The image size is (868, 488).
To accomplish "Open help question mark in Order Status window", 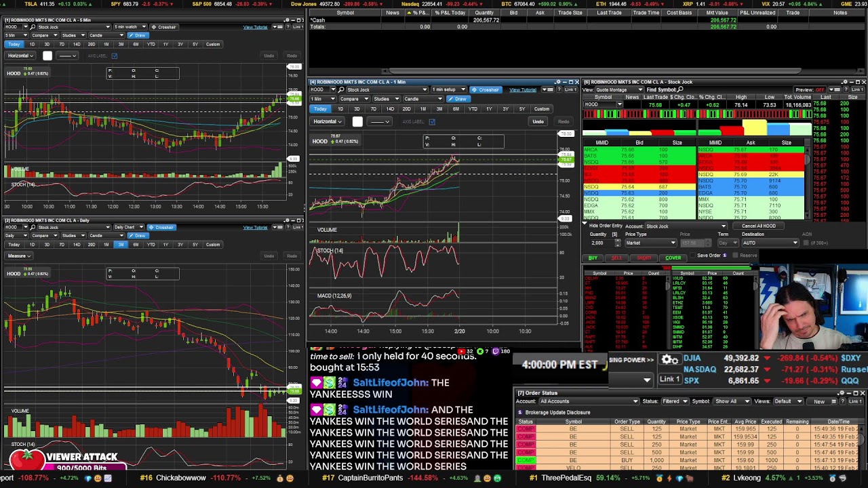I will point(843,401).
